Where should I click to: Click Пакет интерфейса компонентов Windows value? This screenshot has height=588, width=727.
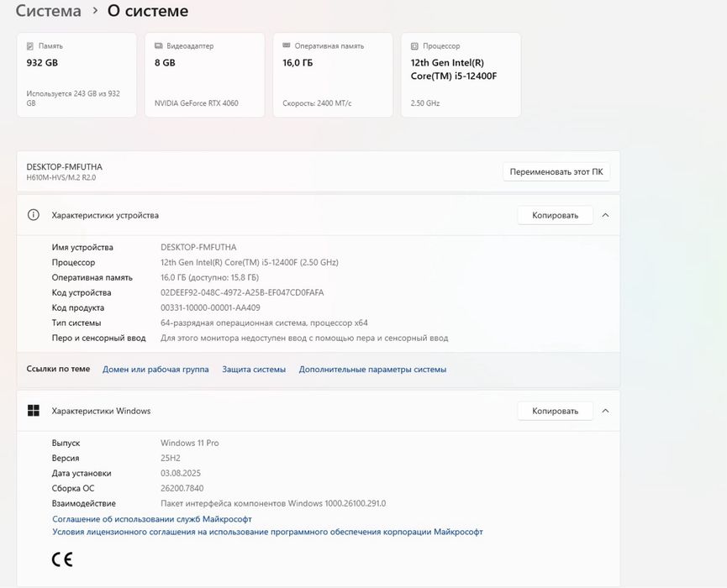273,503
